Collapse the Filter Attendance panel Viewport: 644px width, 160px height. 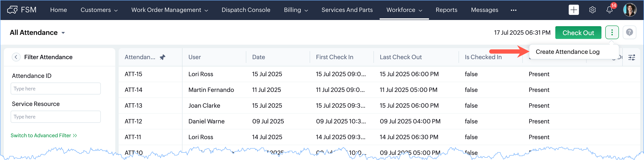click(x=16, y=57)
